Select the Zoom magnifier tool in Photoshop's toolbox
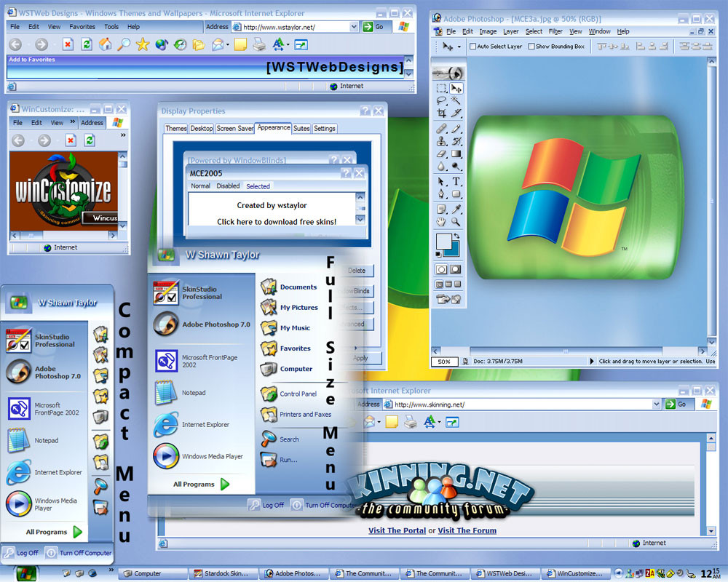This screenshot has height=582, width=728. point(456,222)
